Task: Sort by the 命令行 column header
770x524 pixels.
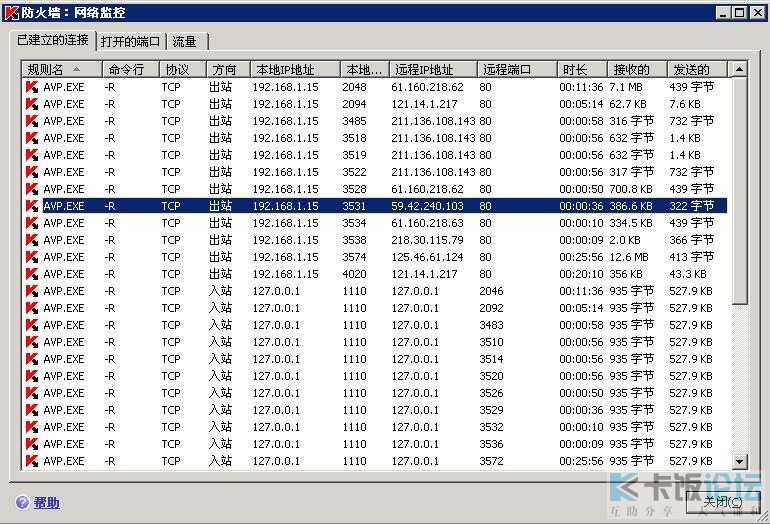Action: 131,70
